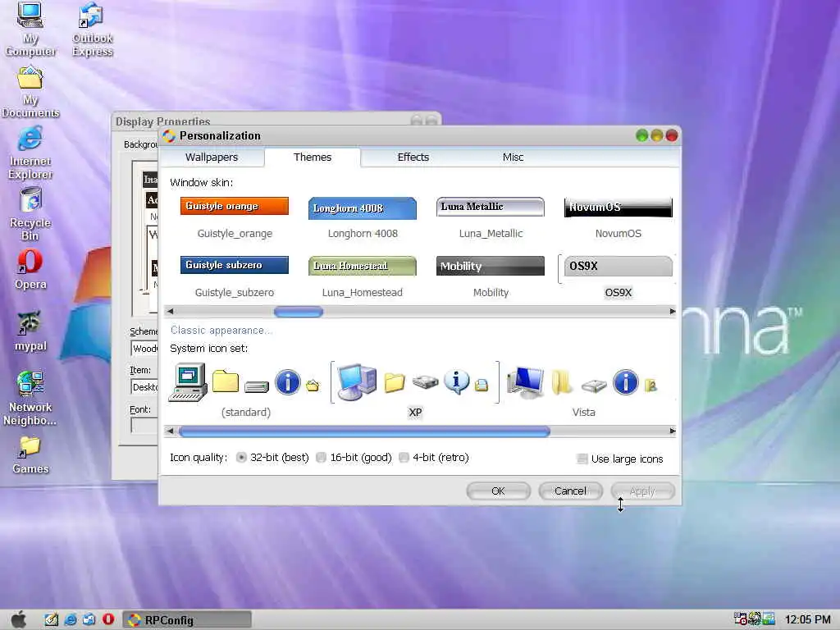Click Outlook Express quick launch icon
The image size is (840, 630).
[89, 619]
